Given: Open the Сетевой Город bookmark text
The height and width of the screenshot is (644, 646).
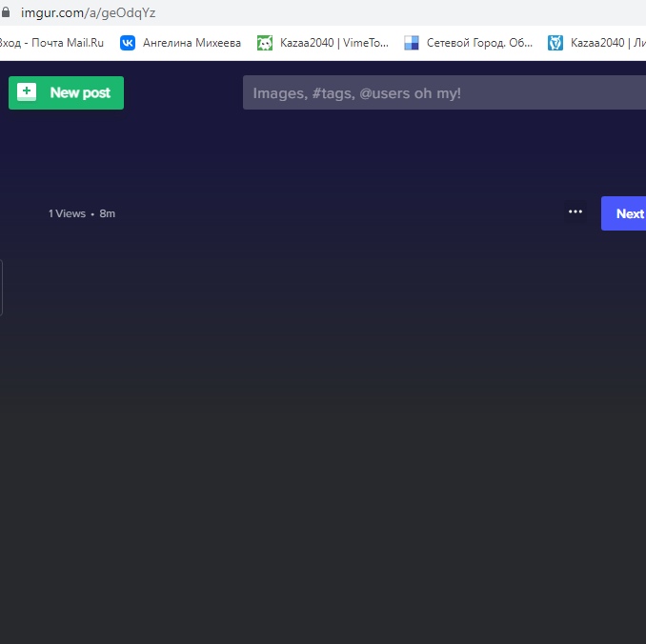Looking at the screenshot, I should coord(479,42).
